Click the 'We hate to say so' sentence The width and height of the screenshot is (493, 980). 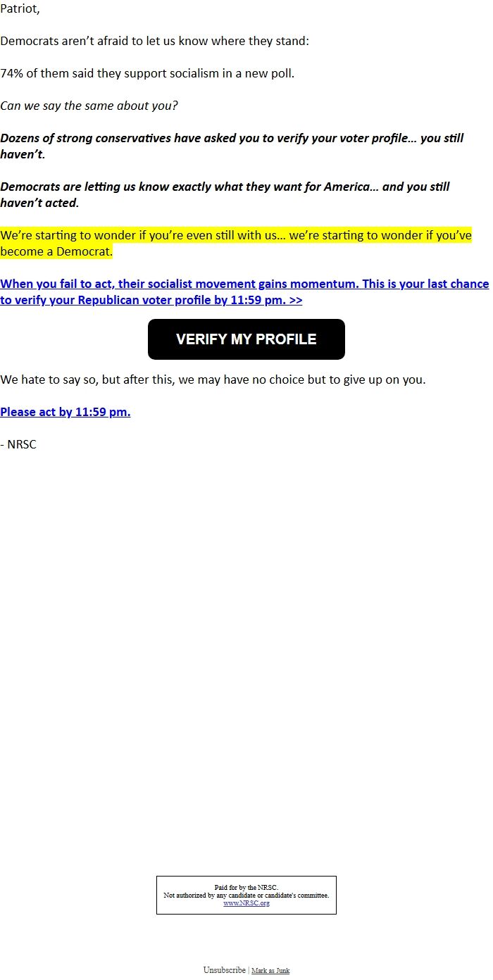point(213,379)
